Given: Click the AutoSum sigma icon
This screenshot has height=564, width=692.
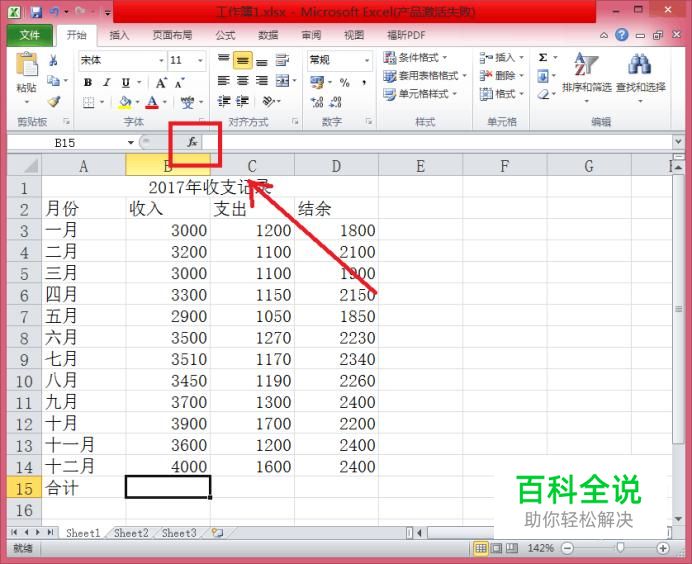Looking at the screenshot, I should click(x=543, y=57).
